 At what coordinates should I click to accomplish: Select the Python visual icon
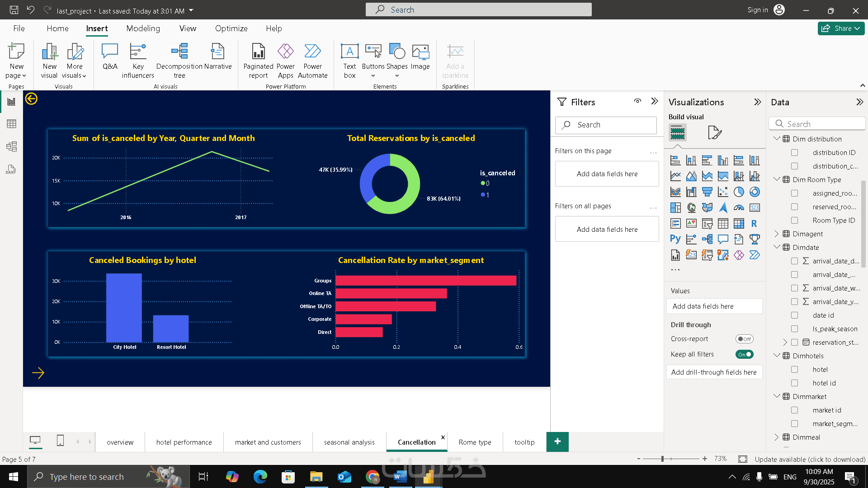click(x=675, y=239)
